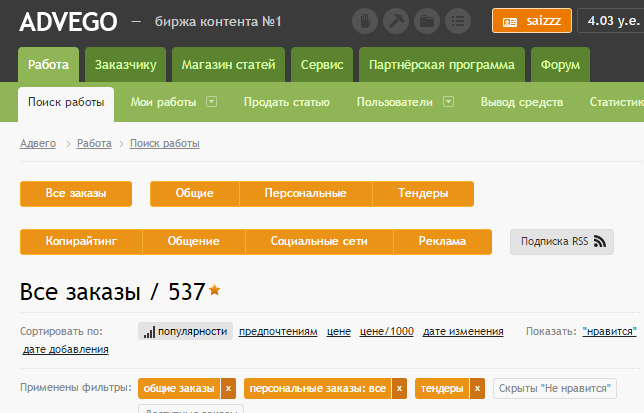
Task: Expand the Пользователи dropdown arrow
Action: pyautogui.click(x=448, y=101)
